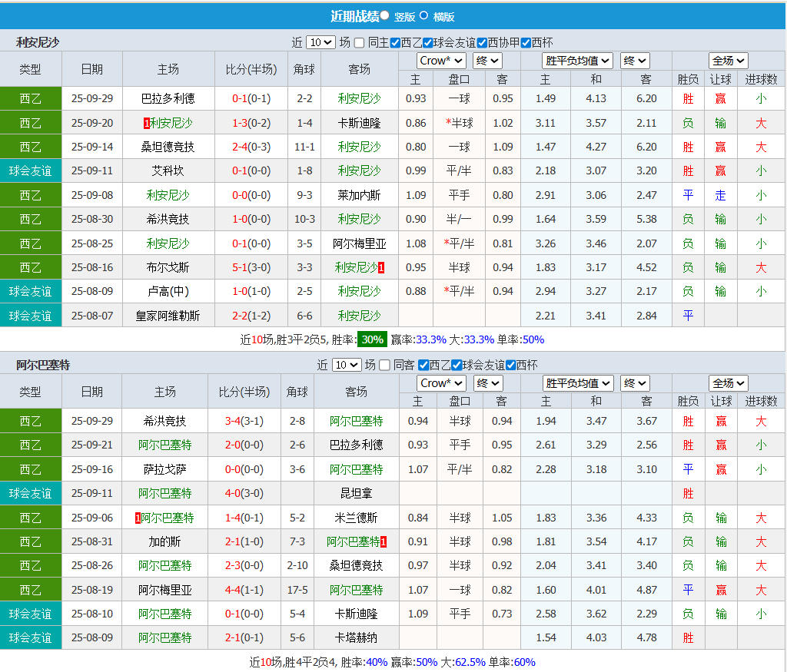Image resolution: width=787 pixels, height=672 pixels.
Task: Click 西乙 type badge in 萨拉戈萨 match row
Action: click(x=30, y=469)
